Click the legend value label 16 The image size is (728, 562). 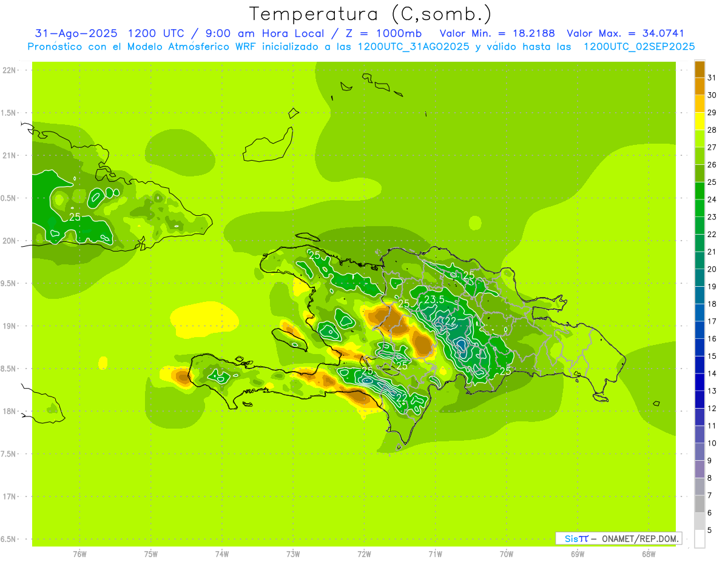pyautogui.click(x=712, y=339)
